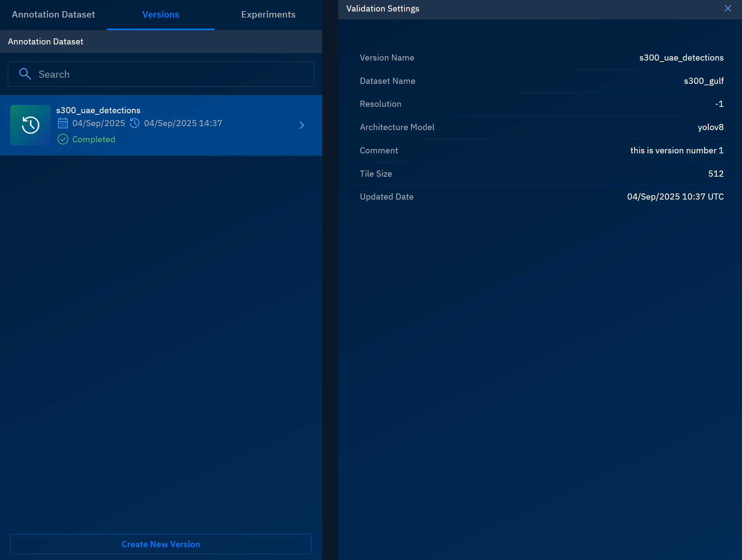Close the Validation Settings panel
This screenshot has height=560, width=742.
[x=728, y=9]
